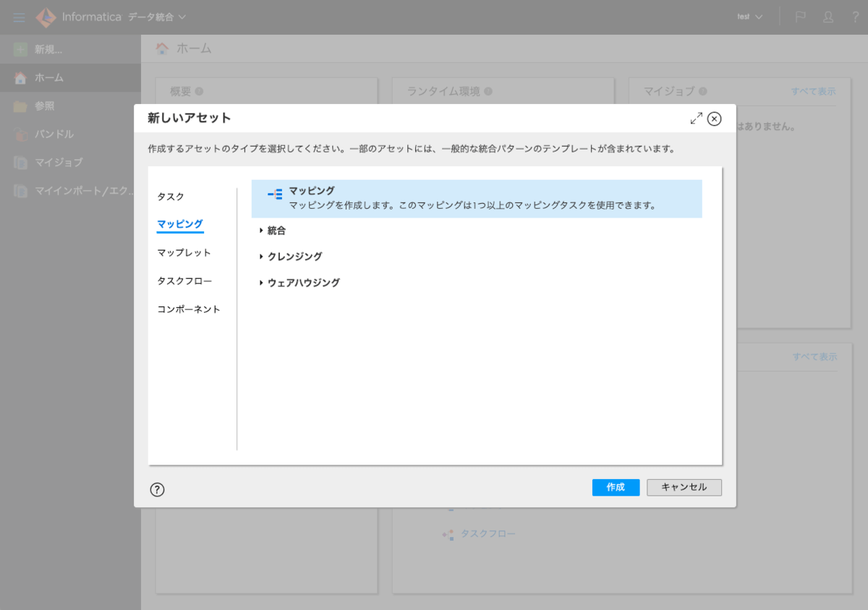Switch to the タスク category tab
Screen dimensions: 868x610
point(171,197)
